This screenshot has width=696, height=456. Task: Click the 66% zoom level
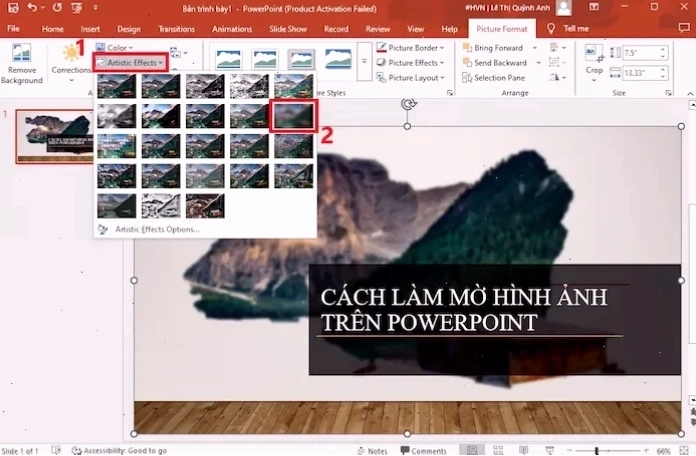click(x=663, y=451)
